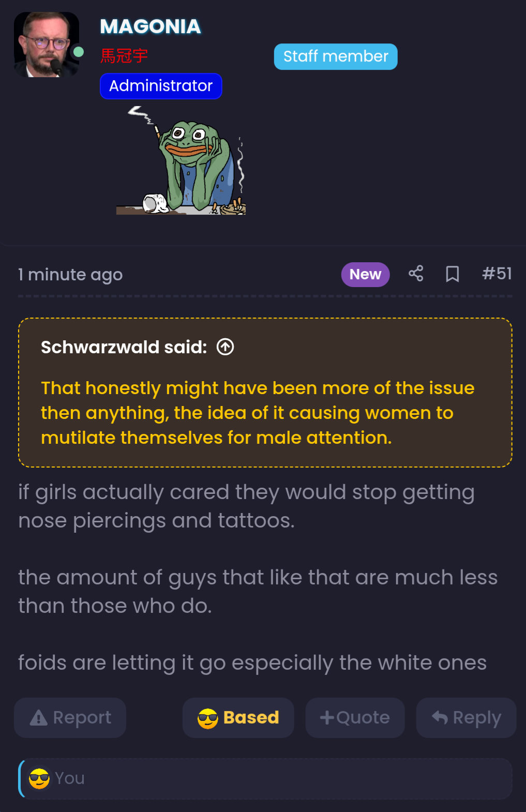Open the sunglasses reaction next to You
This screenshot has width=526, height=812.
[39, 778]
